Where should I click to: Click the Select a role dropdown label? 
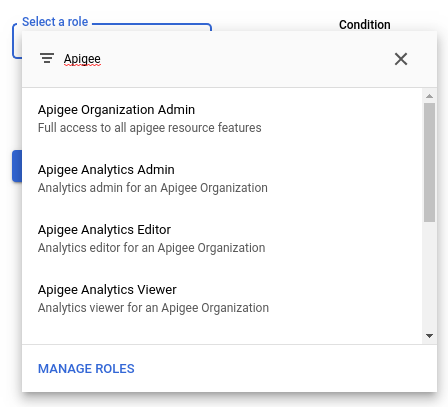[x=55, y=22]
